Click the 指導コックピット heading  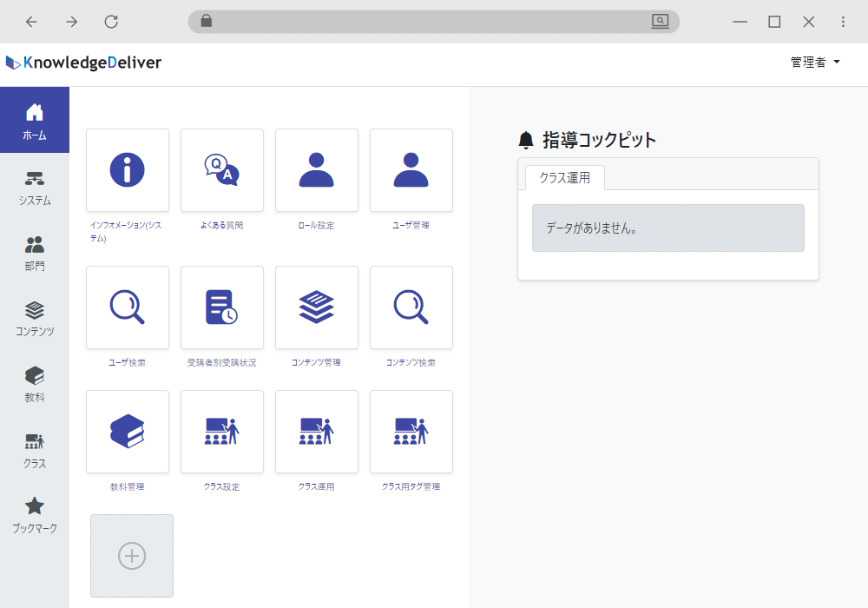600,140
